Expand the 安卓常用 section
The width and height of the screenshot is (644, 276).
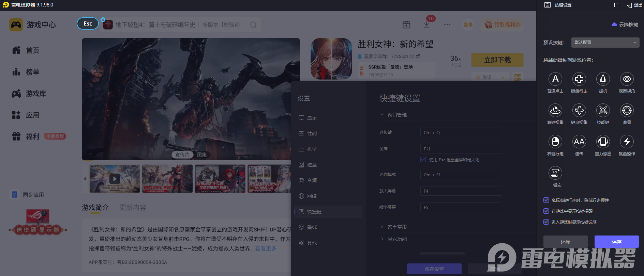397,227
